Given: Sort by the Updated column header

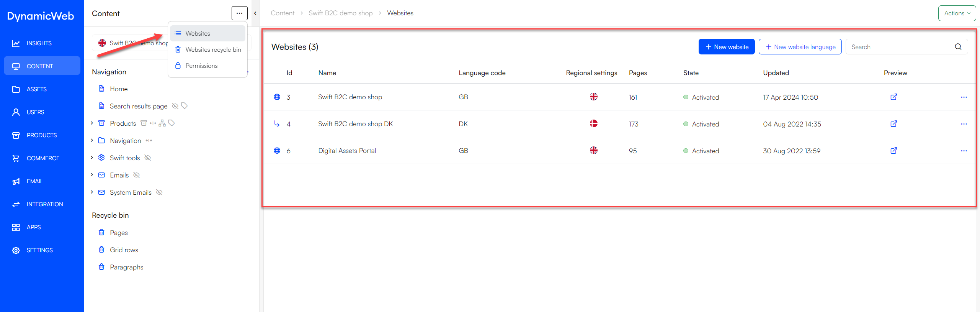Looking at the screenshot, I should tap(776, 73).
